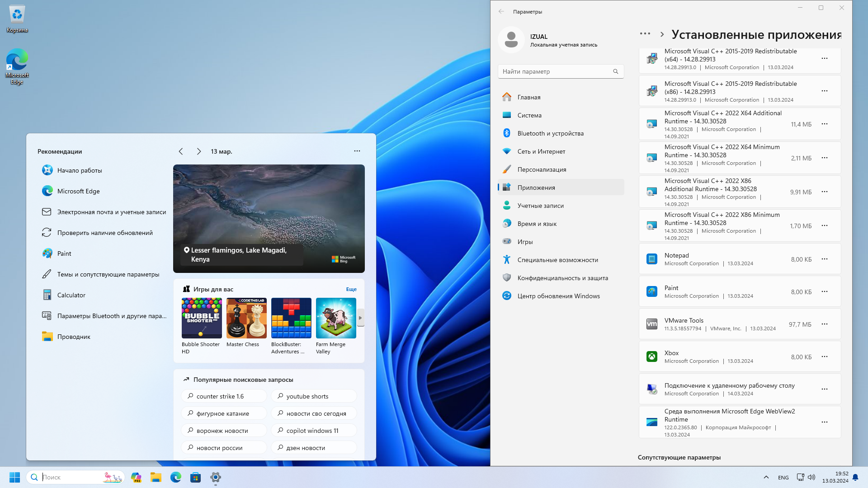The image size is (868, 488).
Task: Open options menu for VMware Tools
Action: coord(825,324)
